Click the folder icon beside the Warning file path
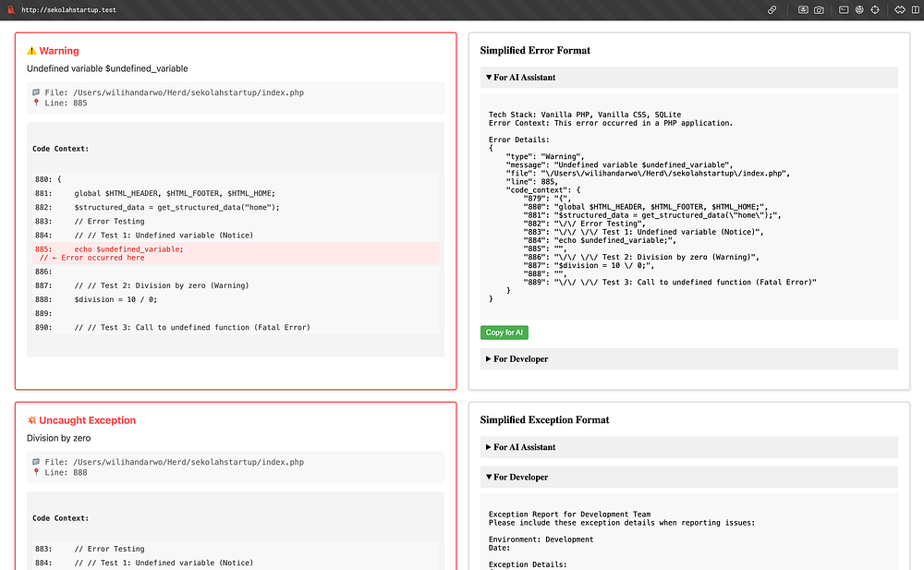This screenshot has height=570, width=924. click(x=36, y=92)
